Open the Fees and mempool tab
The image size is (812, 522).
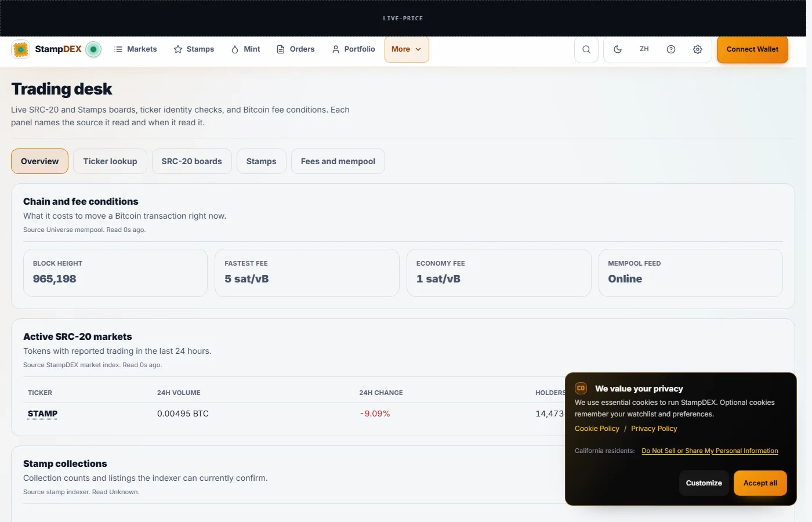click(338, 161)
